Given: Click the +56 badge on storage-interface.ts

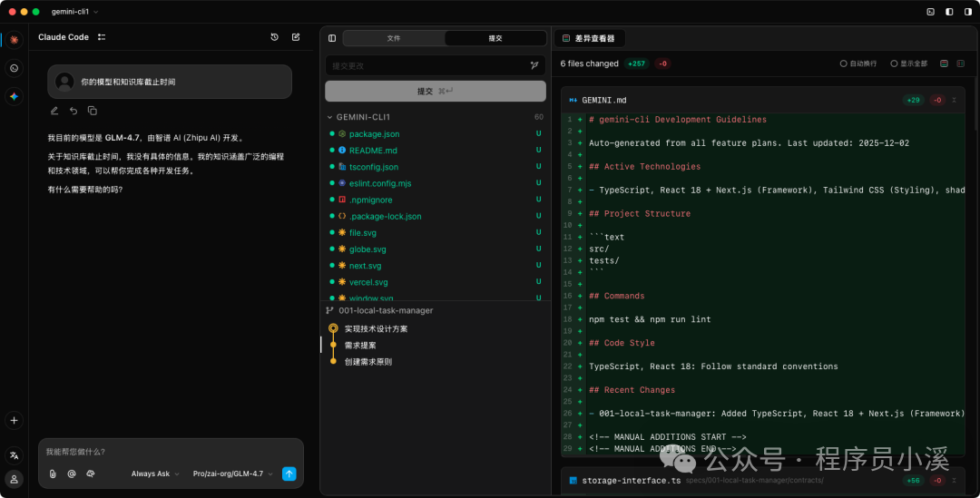Looking at the screenshot, I should click(913, 481).
